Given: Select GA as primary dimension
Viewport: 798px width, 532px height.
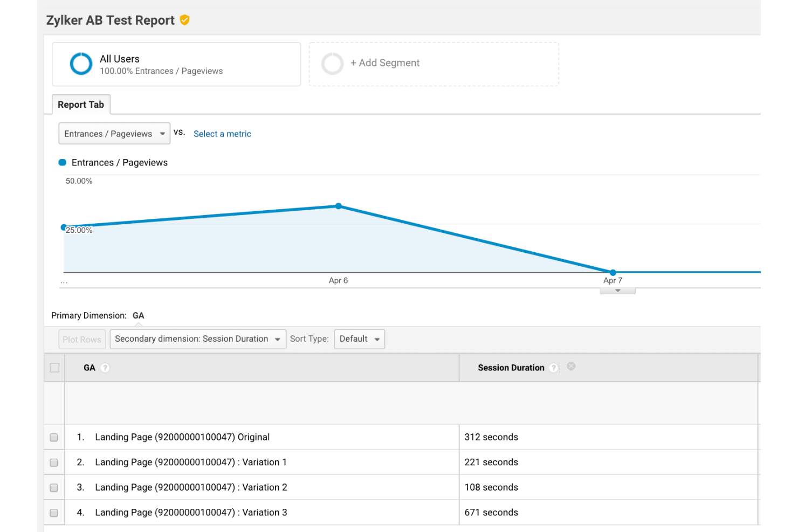Looking at the screenshot, I should (x=139, y=316).
